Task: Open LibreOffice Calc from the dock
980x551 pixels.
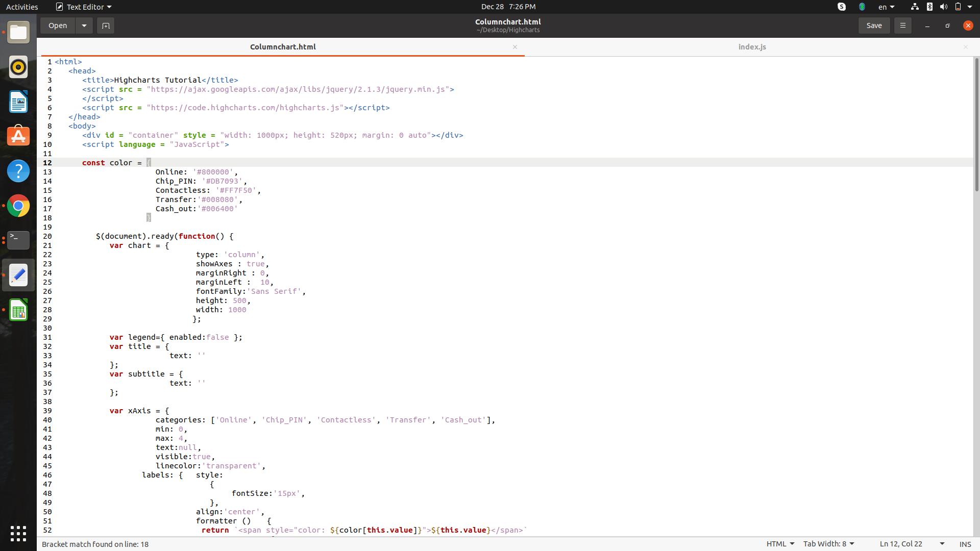Action: pos(18,310)
